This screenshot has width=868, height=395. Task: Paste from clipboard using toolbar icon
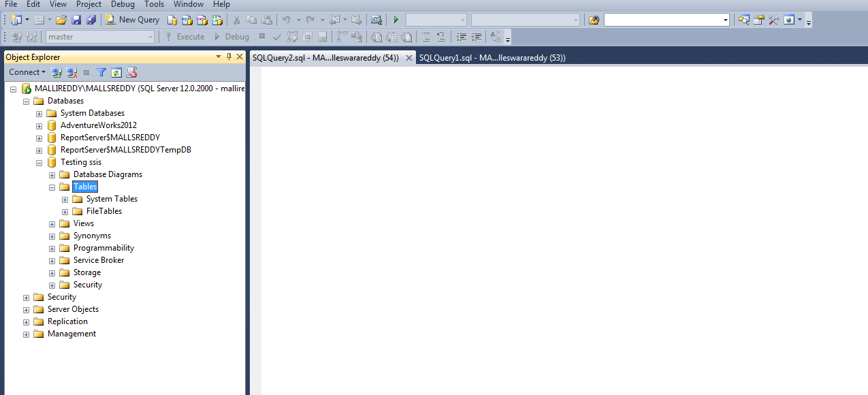(268, 19)
